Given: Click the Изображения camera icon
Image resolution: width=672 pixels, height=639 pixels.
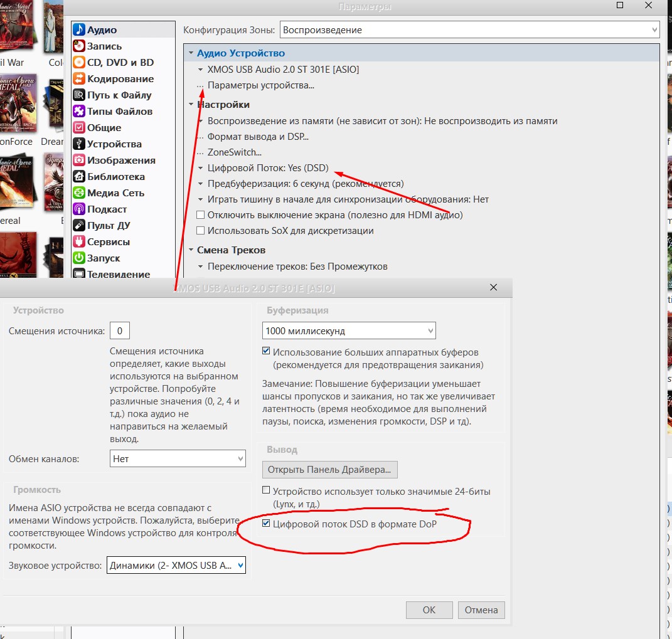Looking at the screenshot, I should click(x=79, y=161).
